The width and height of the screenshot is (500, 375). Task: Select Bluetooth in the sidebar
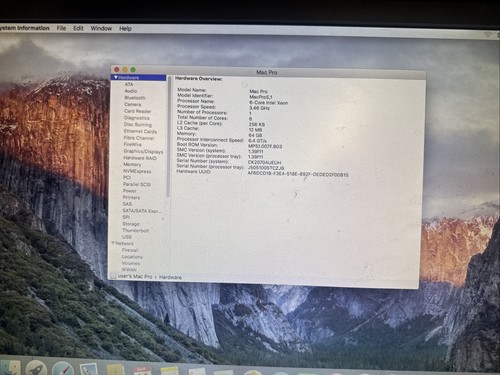(x=135, y=98)
